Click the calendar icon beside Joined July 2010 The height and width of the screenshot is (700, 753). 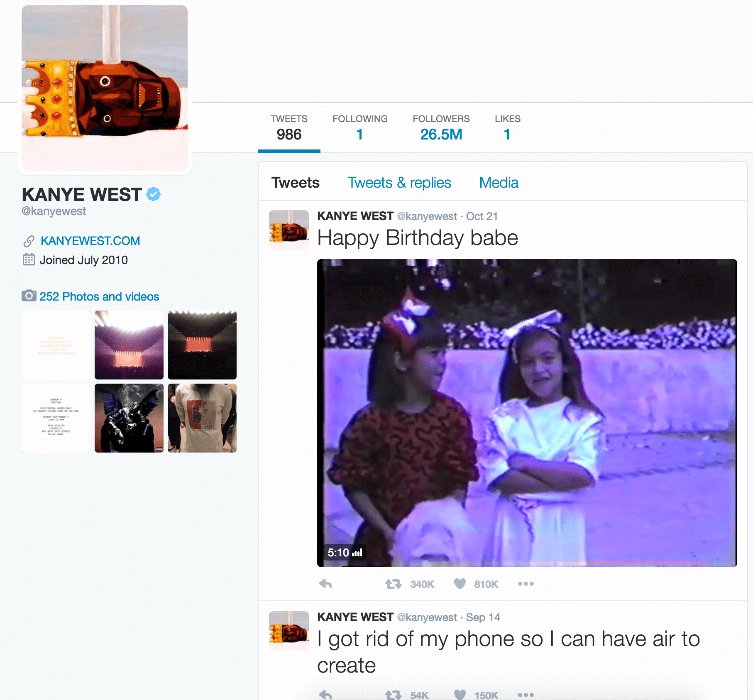[29, 259]
